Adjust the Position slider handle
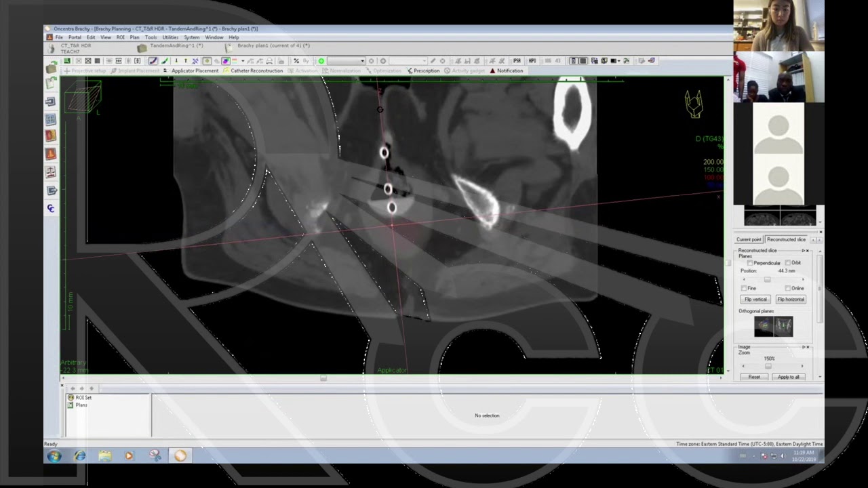 (x=767, y=279)
